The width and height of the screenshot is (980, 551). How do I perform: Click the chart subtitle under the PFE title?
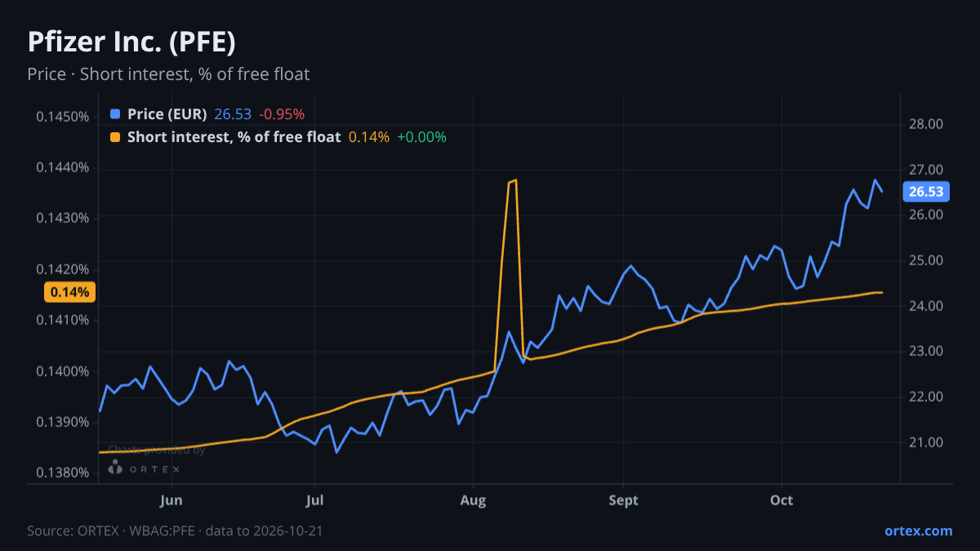168,74
